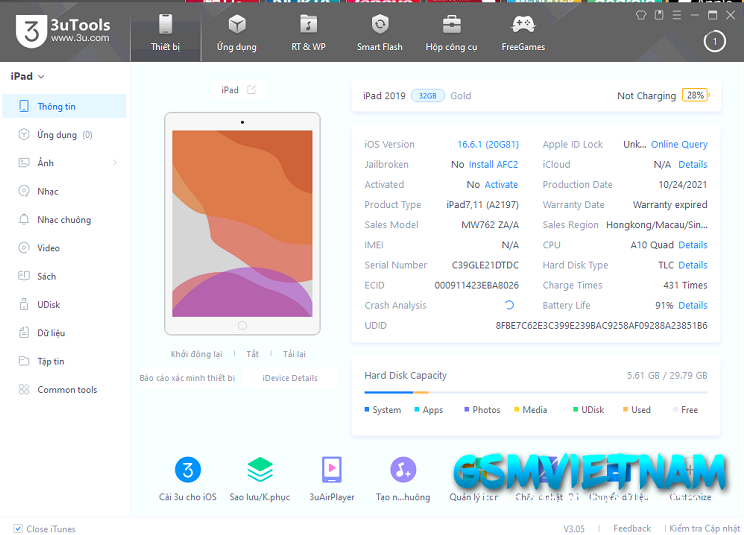Open Ứng dụng (0) in sidebar
The height and width of the screenshot is (535, 744).
pos(65,135)
